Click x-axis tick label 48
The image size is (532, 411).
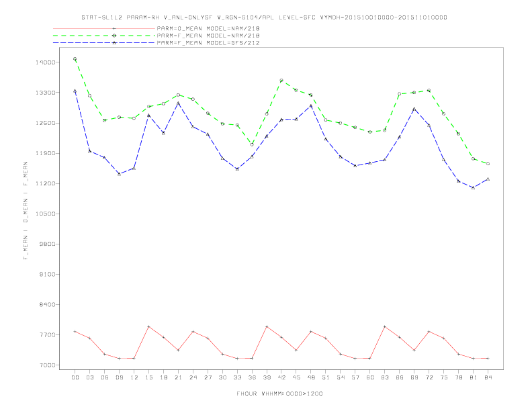pyautogui.click(x=311, y=377)
